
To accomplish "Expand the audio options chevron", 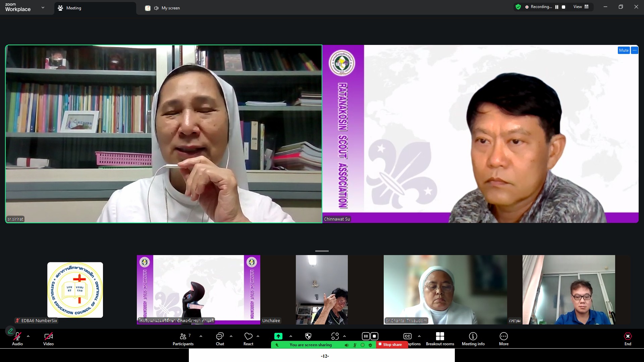I will click(x=28, y=336).
